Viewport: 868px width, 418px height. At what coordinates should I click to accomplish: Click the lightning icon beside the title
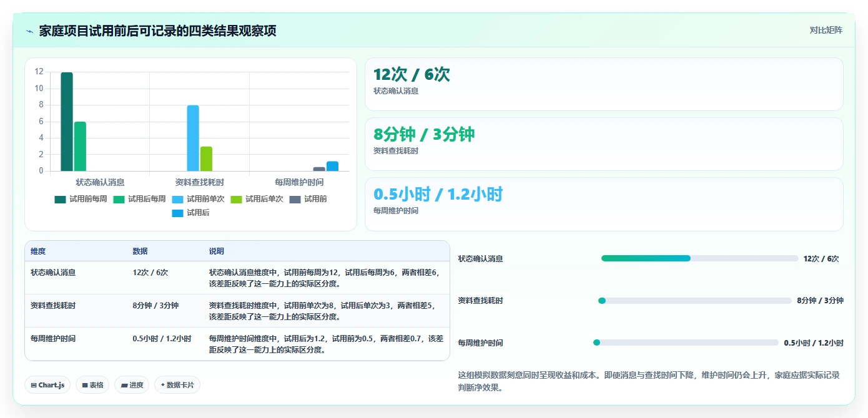pyautogui.click(x=30, y=31)
